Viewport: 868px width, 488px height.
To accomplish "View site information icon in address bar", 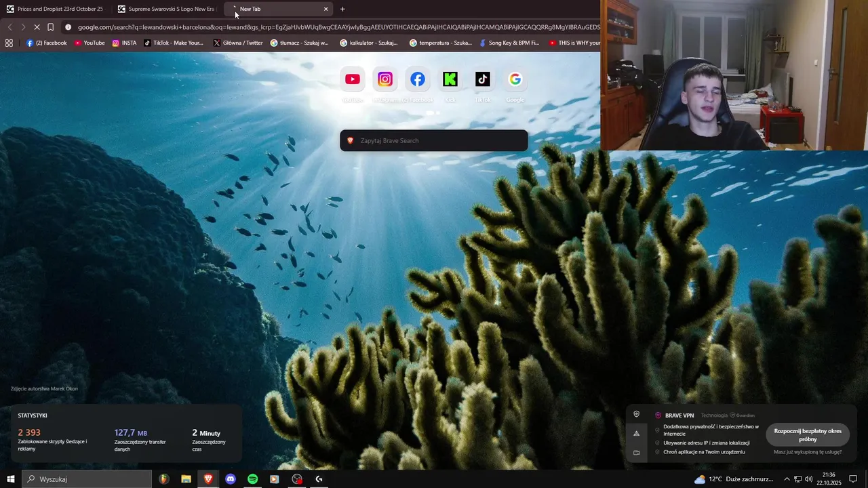I will point(68,27).
